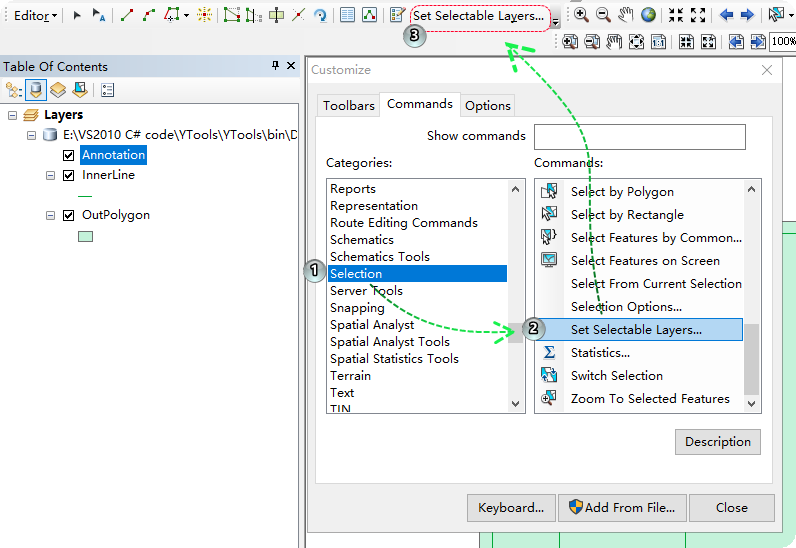
Task: Select the Zoom In magnifier tool
Action: [581, 15]
